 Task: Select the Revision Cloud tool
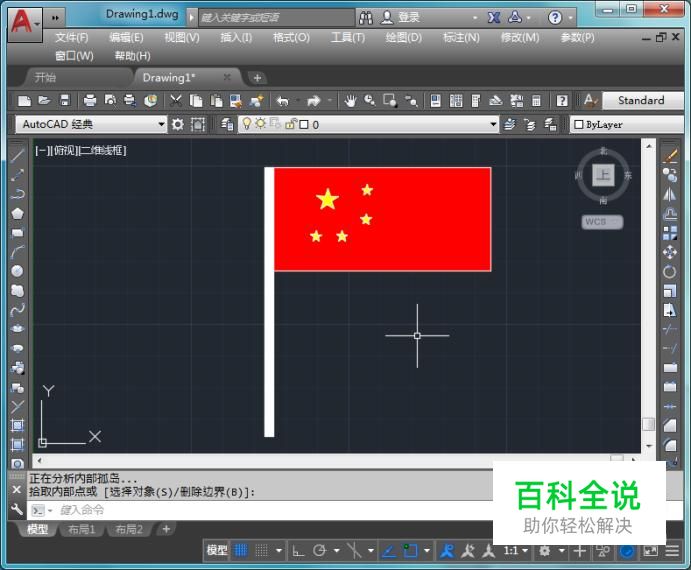[17, 290]
